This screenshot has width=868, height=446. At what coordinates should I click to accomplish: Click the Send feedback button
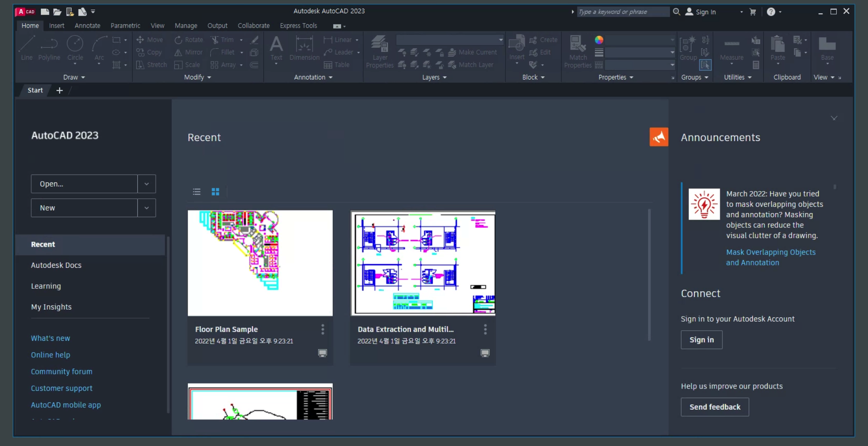[715, 407]
